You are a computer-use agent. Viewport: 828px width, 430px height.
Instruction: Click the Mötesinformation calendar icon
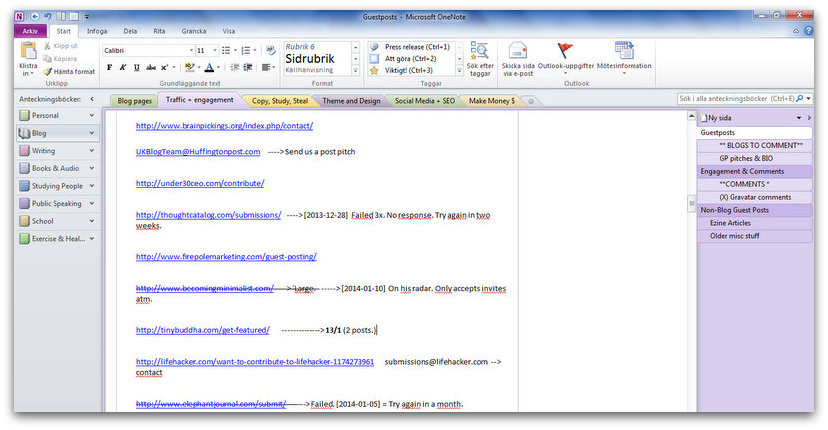click(622, 52)
